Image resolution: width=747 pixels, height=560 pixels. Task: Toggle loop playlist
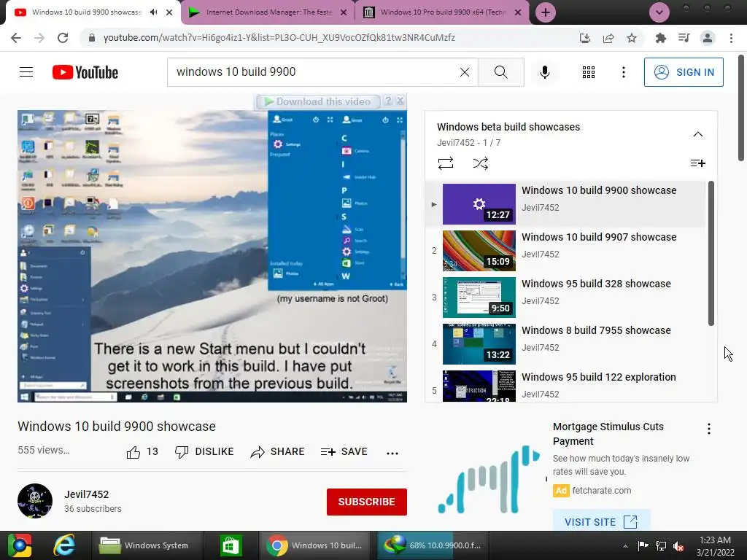(446, 163)
